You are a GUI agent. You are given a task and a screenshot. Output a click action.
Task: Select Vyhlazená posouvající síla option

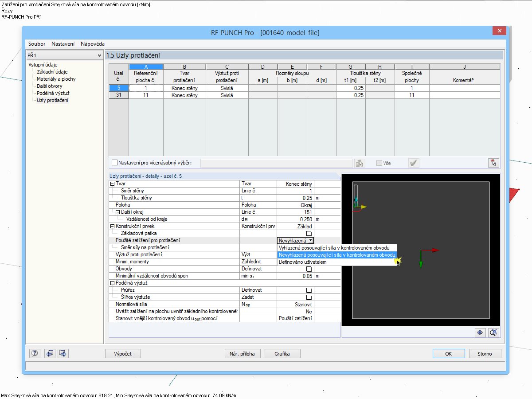click(x=337, y=248)
